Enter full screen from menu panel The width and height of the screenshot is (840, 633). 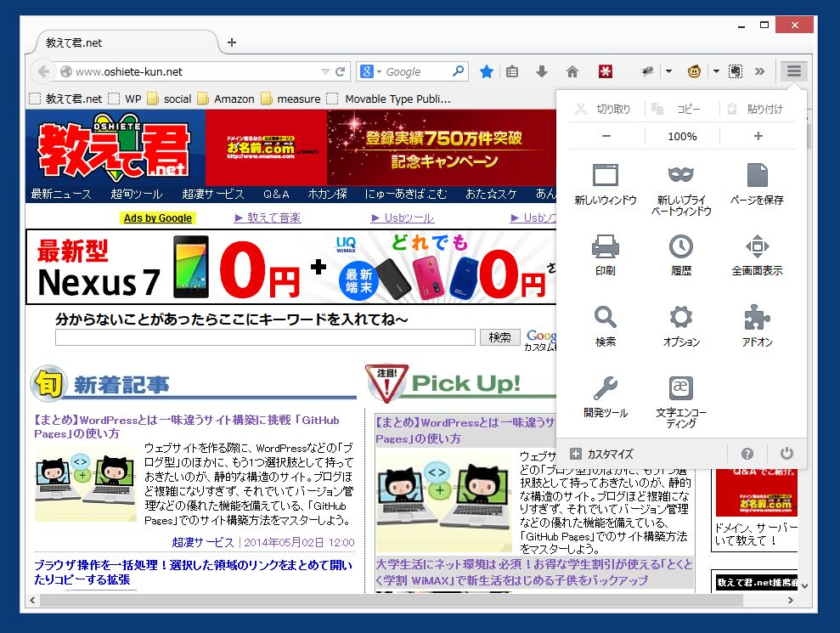[x=757, y=255]
